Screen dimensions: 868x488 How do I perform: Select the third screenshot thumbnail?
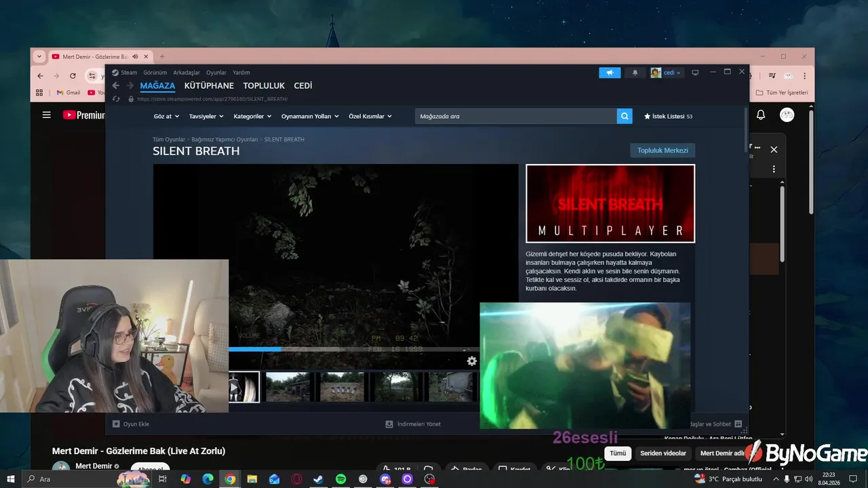tap(342, 387)
